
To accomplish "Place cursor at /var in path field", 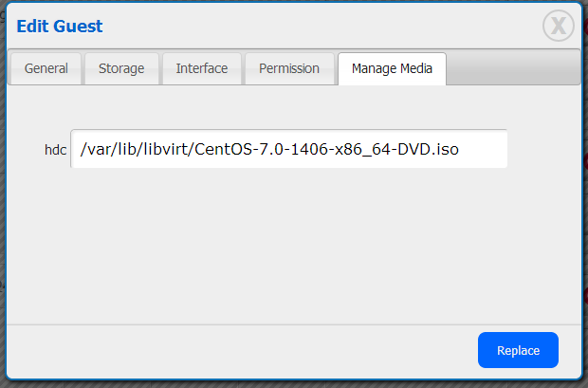I will [96, 150].
